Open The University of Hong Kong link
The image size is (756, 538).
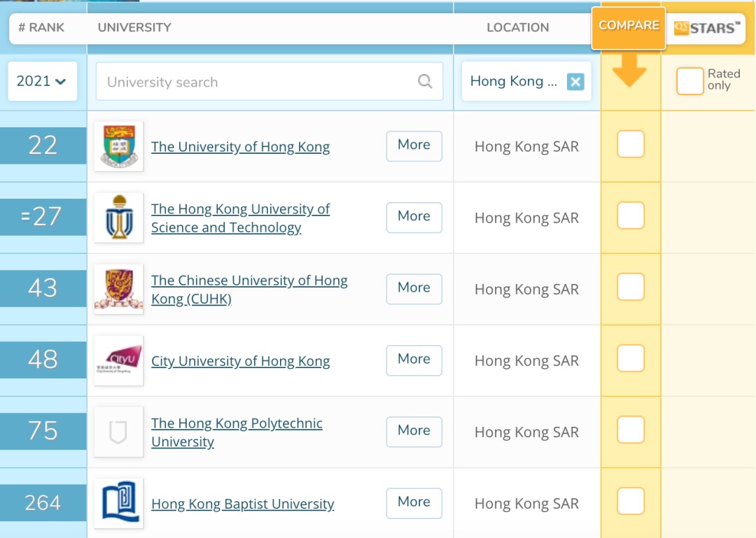(x=241, y=146)
